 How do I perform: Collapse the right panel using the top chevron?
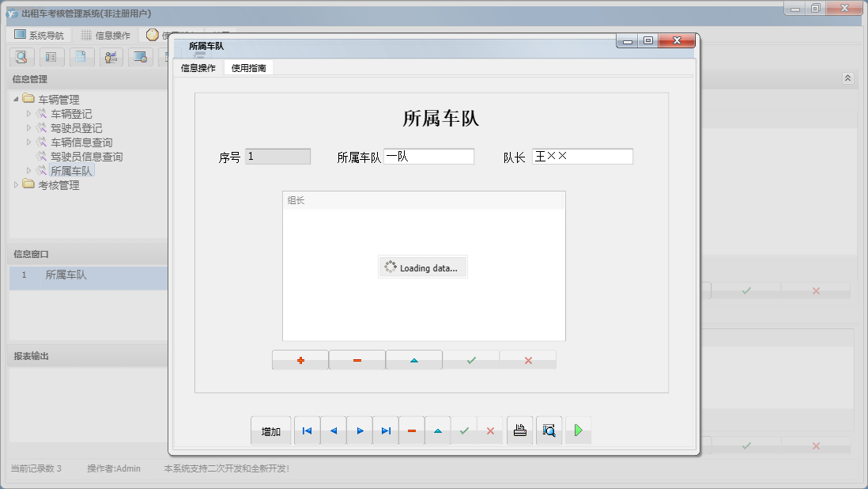pyautogui.click(x=847, y=78)
